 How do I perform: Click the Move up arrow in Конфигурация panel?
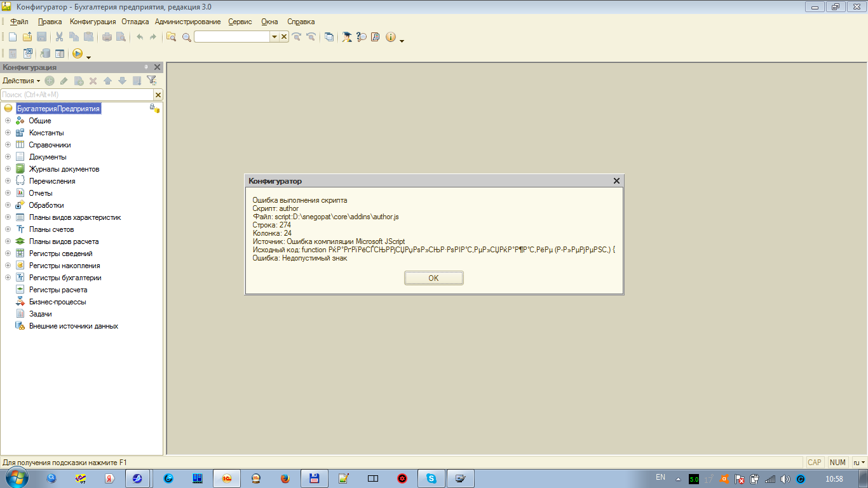tap(107, 81)
